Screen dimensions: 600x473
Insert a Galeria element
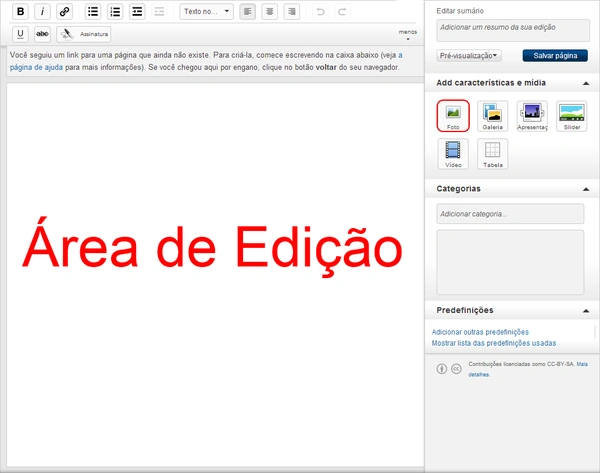pyautogui.click(x=492, y=116)
